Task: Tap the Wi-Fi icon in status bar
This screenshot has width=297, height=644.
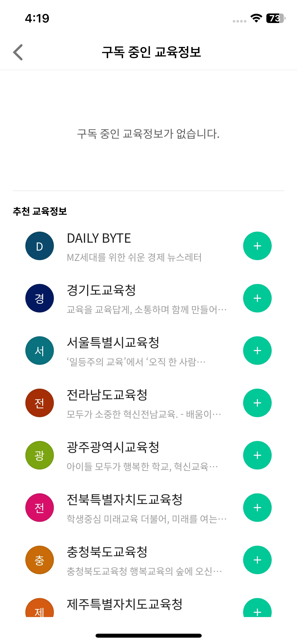Action: tap(256, 18)
